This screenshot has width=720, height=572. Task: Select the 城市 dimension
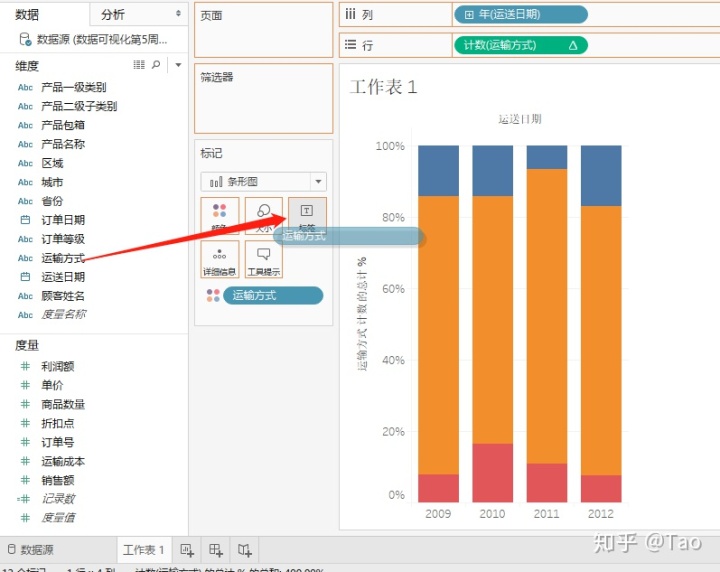(x=52, y=182)
